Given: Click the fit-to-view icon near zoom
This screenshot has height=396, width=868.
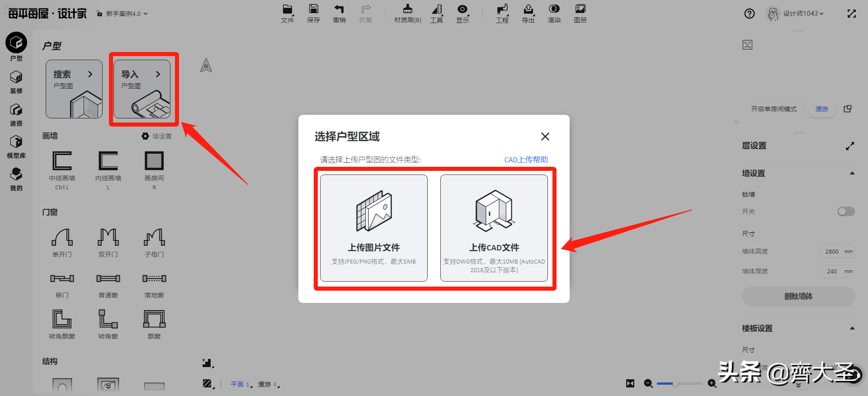Looking at the screenshot, I should pos(630,383).
